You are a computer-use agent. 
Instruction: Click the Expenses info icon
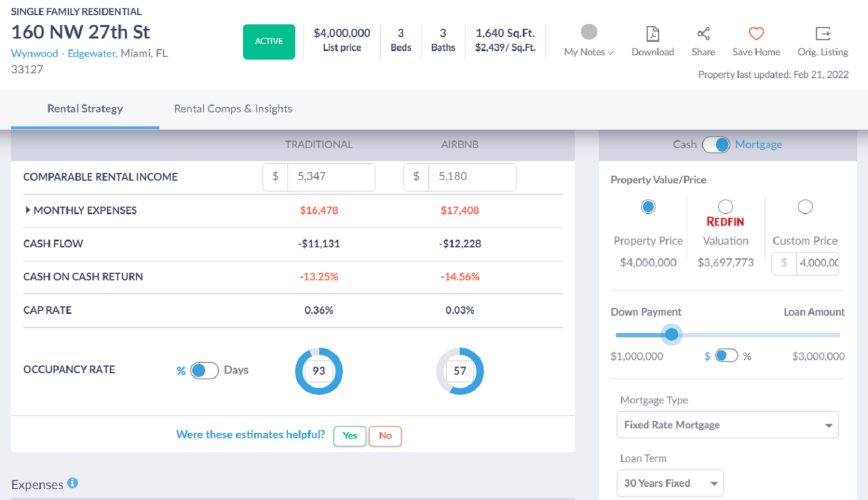[x=72, y=483]
